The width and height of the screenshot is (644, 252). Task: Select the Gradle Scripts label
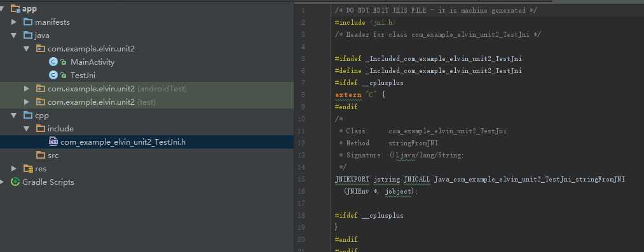pos(48,182)
